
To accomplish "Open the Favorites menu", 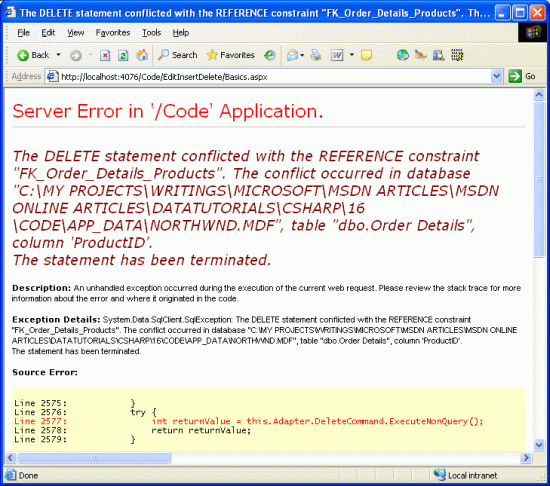I will [113, 33].
